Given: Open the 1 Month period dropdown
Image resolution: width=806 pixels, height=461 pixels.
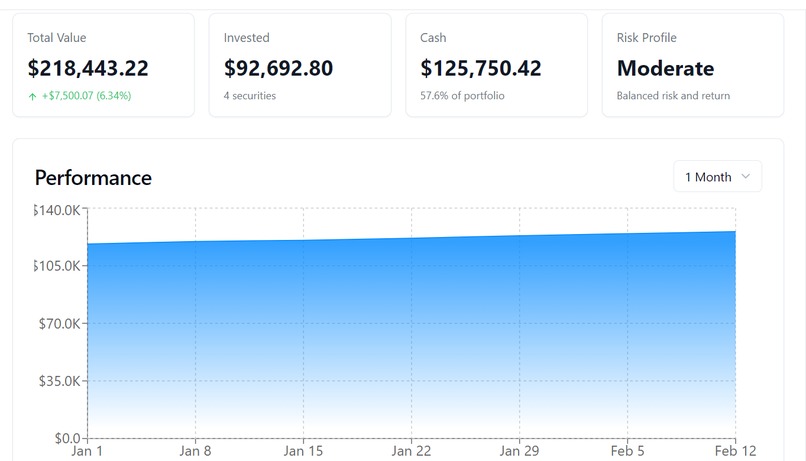Looking at the screenshot, I should (x=718, y=177).
